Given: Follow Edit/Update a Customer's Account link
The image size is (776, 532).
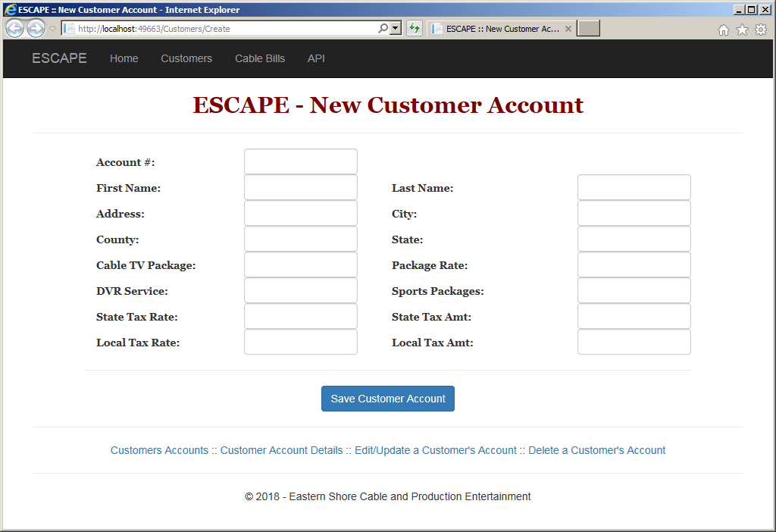Looking at the screenshot, I should (x=436, y=450).
